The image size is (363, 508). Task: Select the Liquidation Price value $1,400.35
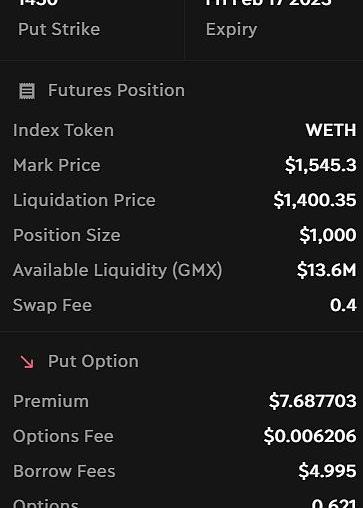(315, 200)
